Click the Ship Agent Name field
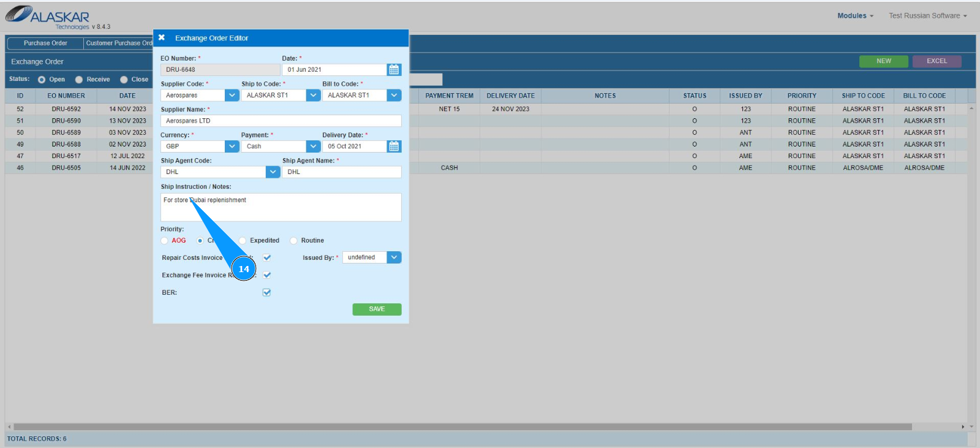This screenshot has width=980, height=448. click(x=342, y=172)
